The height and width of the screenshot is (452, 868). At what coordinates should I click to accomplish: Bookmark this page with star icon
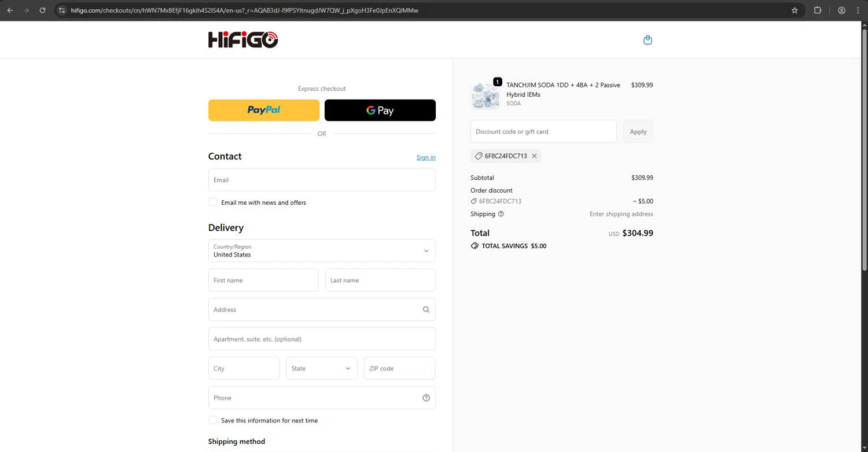pos(795,10)
